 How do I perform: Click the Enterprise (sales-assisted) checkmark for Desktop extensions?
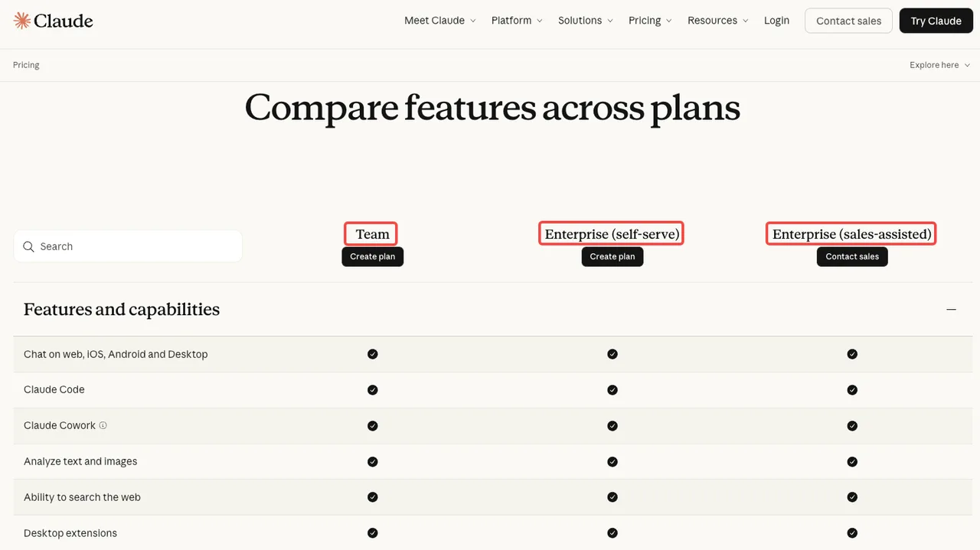point(852,533)
